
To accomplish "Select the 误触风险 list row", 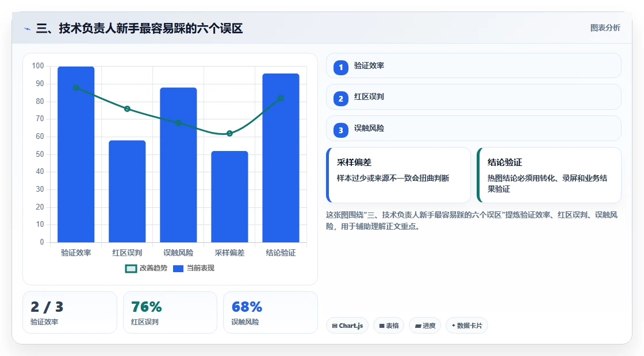I will [474, 129].
